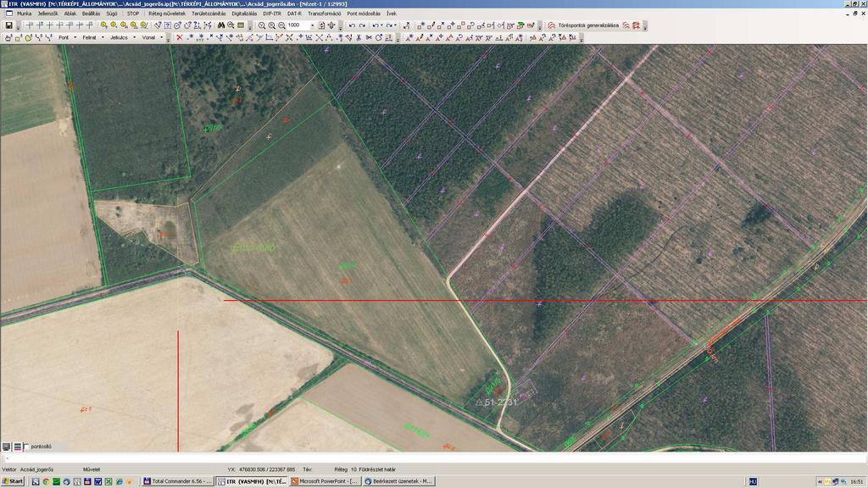Viewport: 868px width, 488px height.
Task: Open the Pont módosítás menu
Action: tap(364, 14)
